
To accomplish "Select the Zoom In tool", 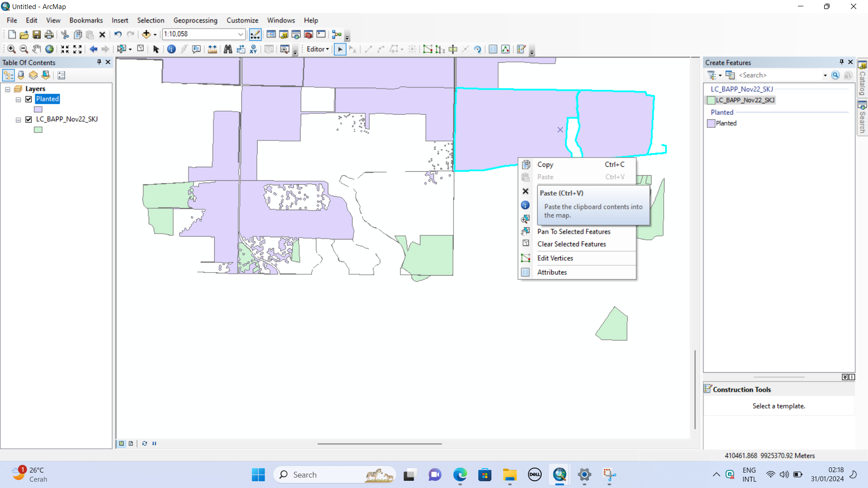I will point(11,49).
